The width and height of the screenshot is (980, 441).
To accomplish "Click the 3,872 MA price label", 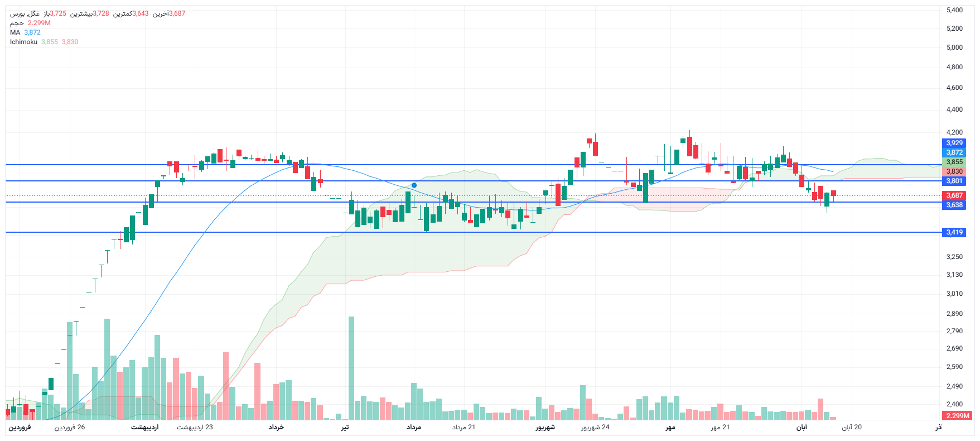I will pos(954,152).
